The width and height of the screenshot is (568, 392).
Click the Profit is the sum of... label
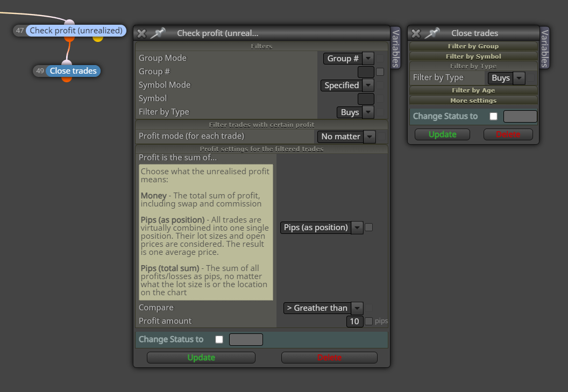click(177, 158)
